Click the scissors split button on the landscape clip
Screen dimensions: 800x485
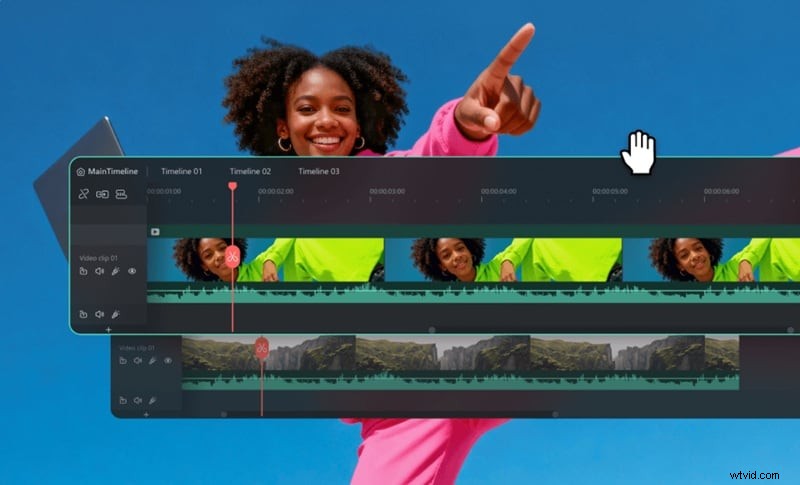click(x=262, y=348)
